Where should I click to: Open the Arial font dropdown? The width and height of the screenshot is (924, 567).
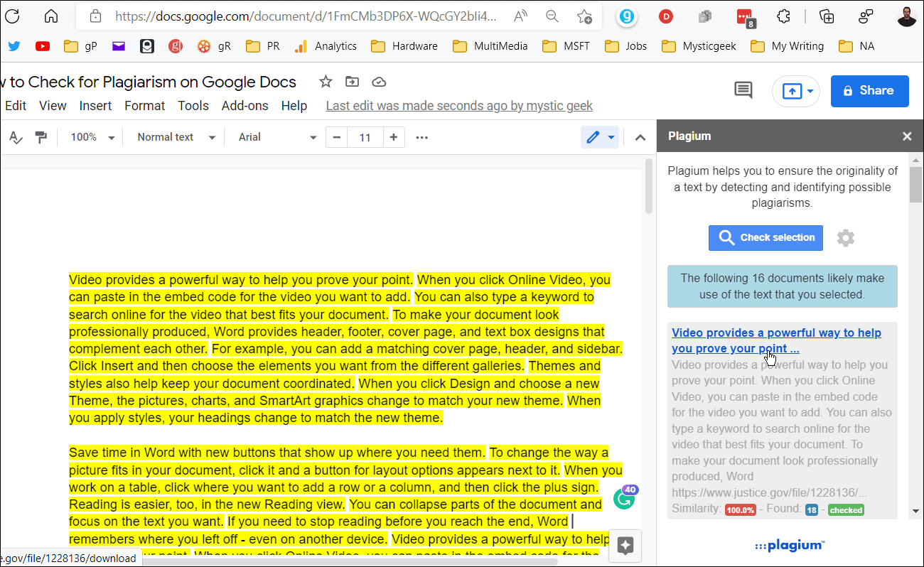pyautogui.click(x=278, y=137)
